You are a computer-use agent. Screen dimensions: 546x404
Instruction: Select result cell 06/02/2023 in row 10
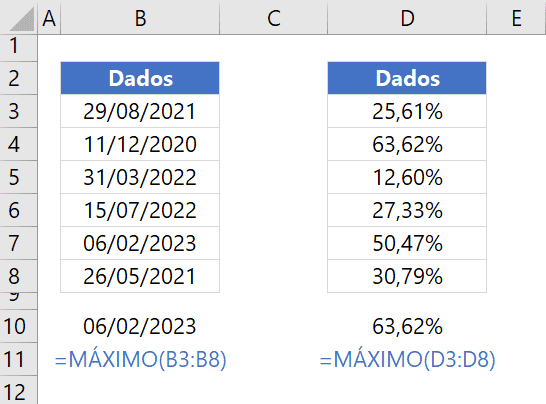pos(140,326)
